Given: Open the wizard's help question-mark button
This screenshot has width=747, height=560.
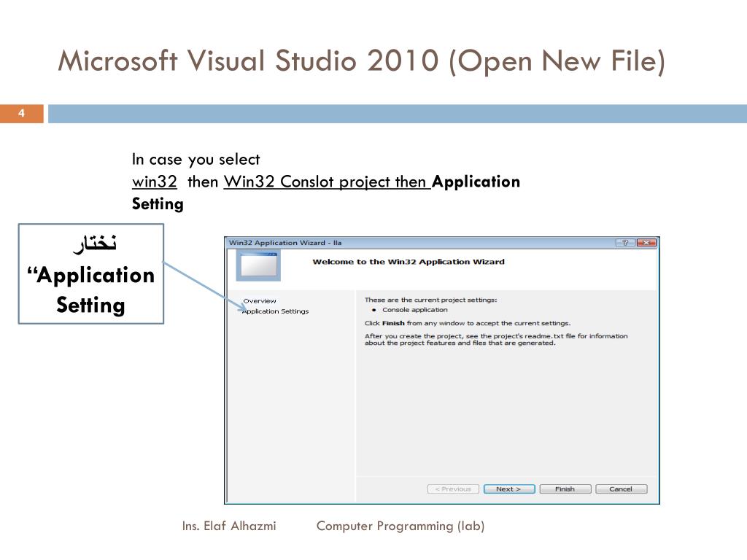Looking at the screenshot, I should coord(625,243).
